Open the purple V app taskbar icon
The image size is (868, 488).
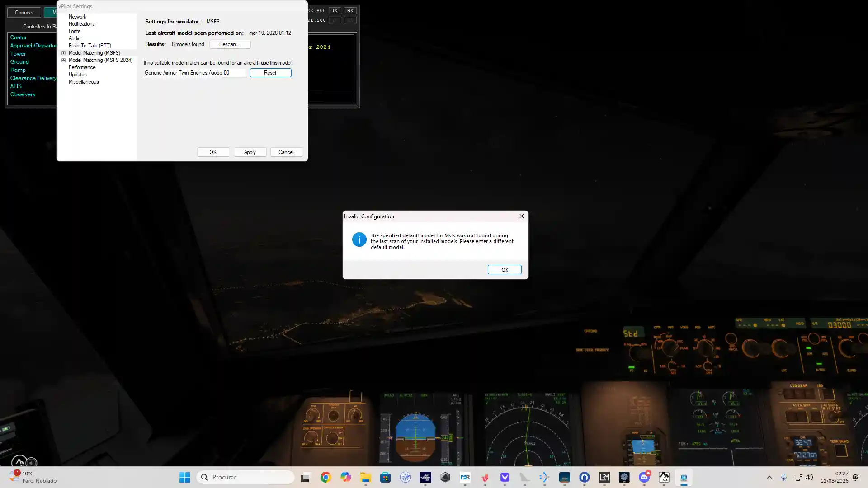(505, 477)
